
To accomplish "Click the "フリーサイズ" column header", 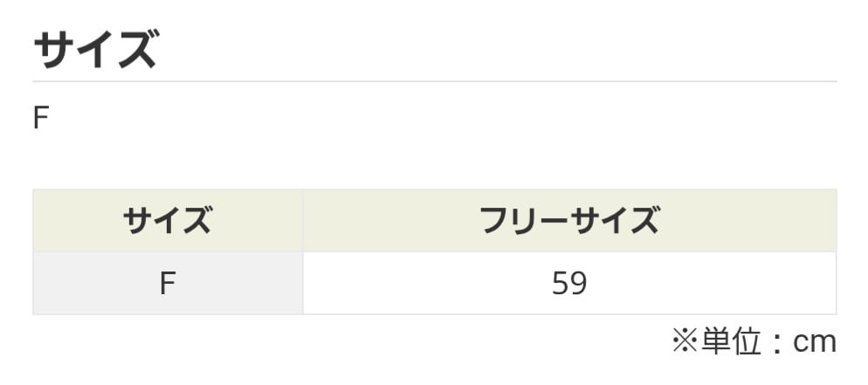I will click(569, 221).
